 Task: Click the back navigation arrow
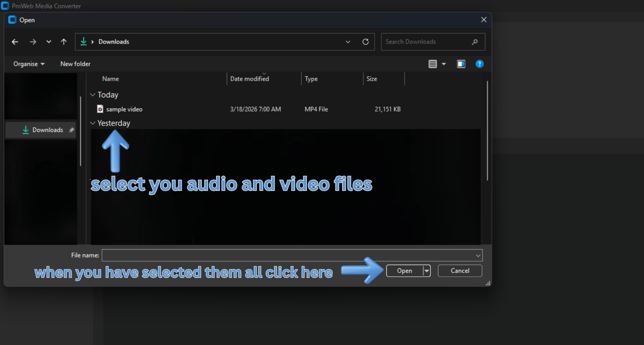pyautogui.click(x=15, y=42)
